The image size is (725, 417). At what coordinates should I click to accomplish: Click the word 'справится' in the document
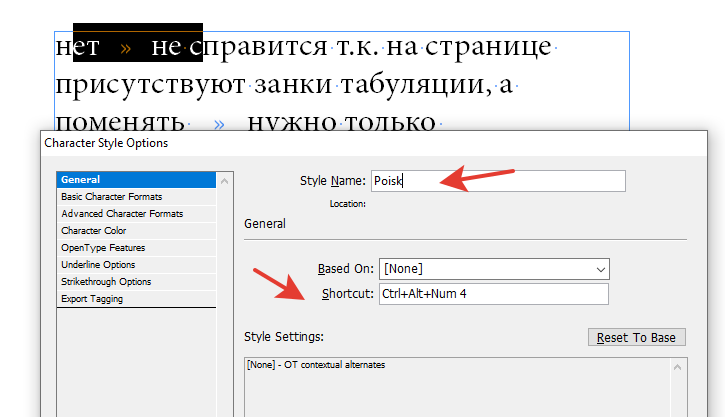click(258, 48)
